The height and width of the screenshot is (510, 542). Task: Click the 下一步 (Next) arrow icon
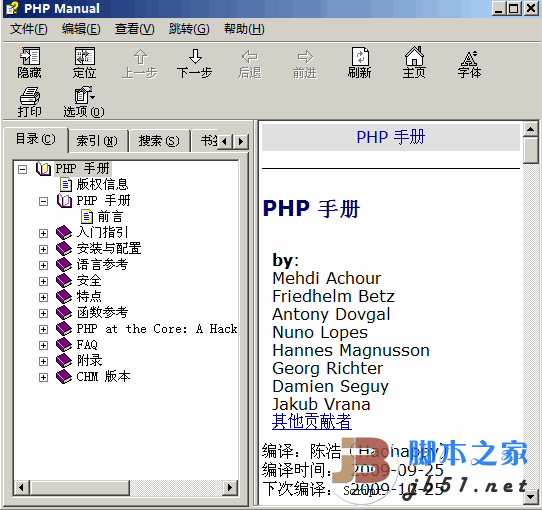(x=195, y=56)
